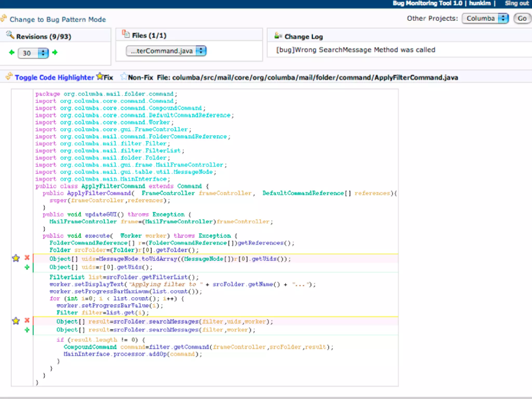The height and width of the screenshot is (399, 532).
Task: Click the MainInterface.processor.addOp(command) line
Action: pos(133,354)
